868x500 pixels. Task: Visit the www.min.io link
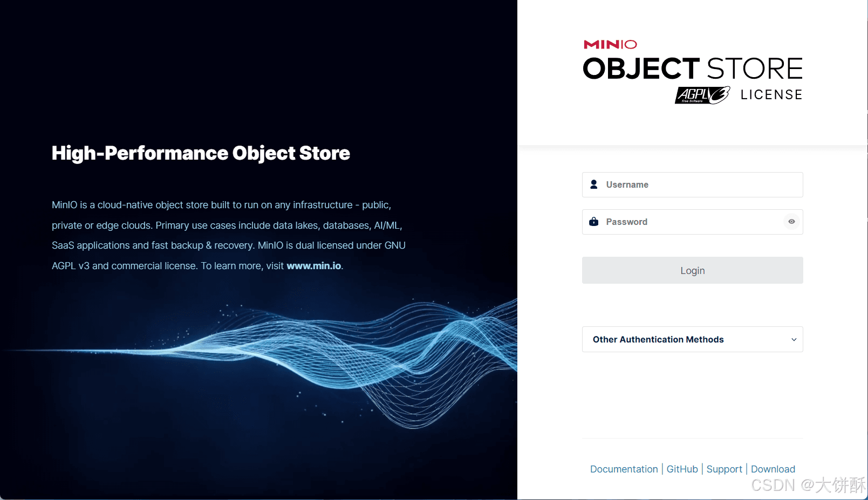tap(314, 266)
